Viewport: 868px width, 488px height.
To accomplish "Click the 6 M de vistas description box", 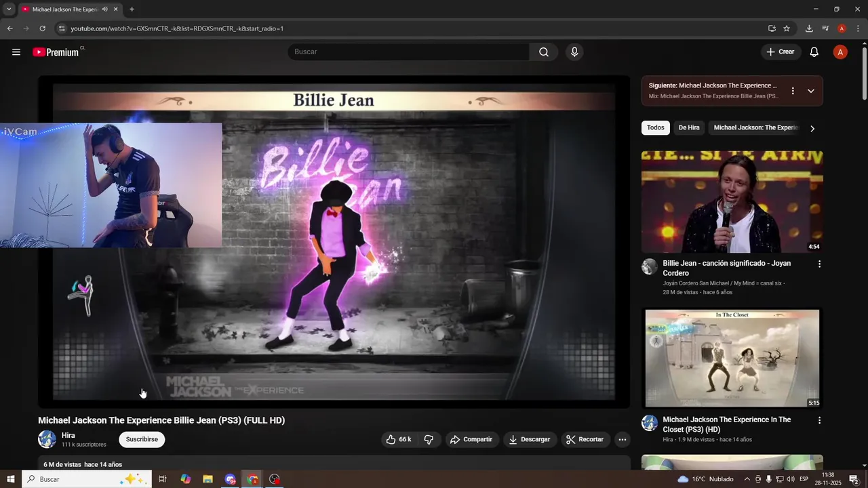I will point(334,463).
